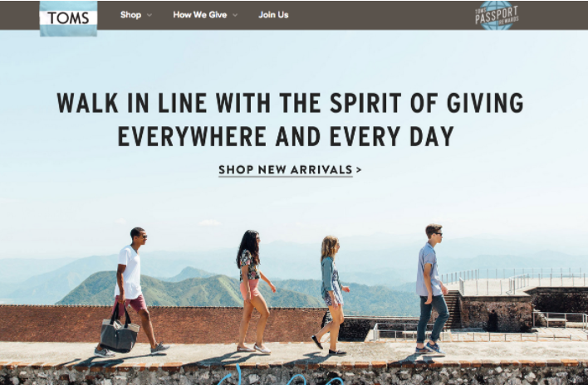
Task: Open the TOMS Passport Rewards globe badge
Action: click(x=497, y=16)
